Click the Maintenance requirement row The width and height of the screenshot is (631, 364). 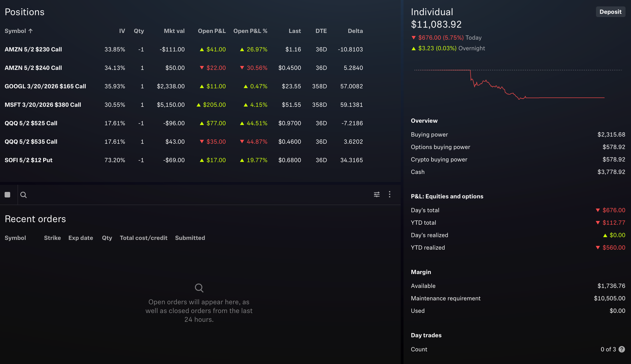pyautogui.click(x=518, y=298)
